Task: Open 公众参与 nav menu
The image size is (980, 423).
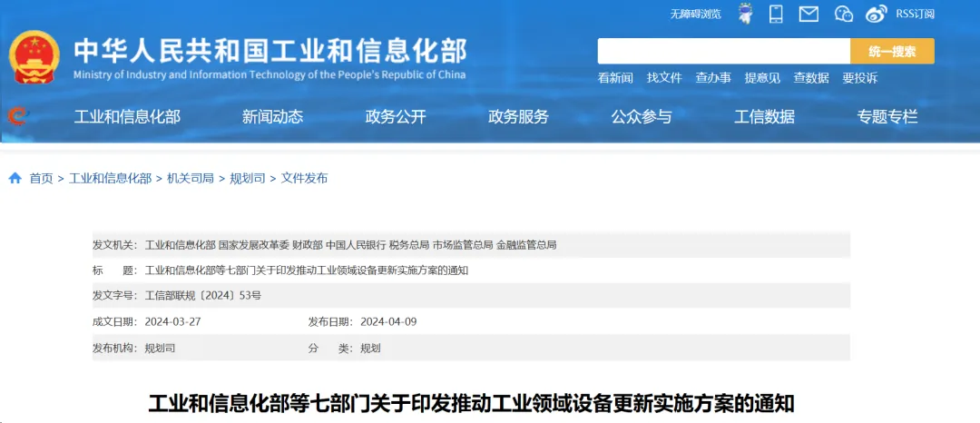Action: tap(642, 116)
